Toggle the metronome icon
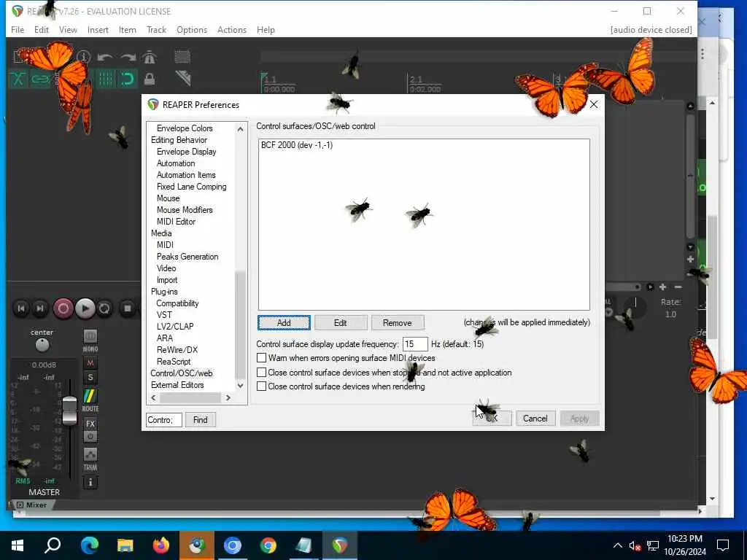 149,57
